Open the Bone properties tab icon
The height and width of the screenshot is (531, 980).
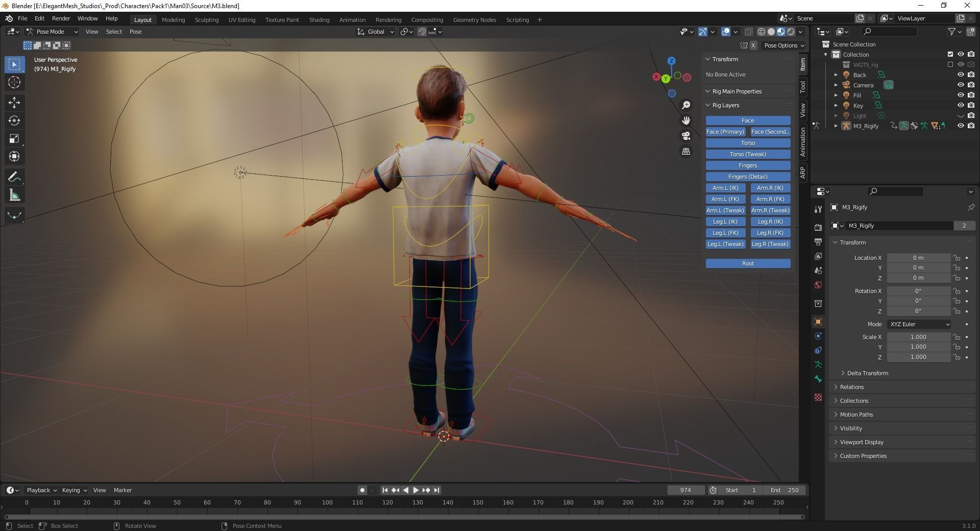tap(818, 379)
